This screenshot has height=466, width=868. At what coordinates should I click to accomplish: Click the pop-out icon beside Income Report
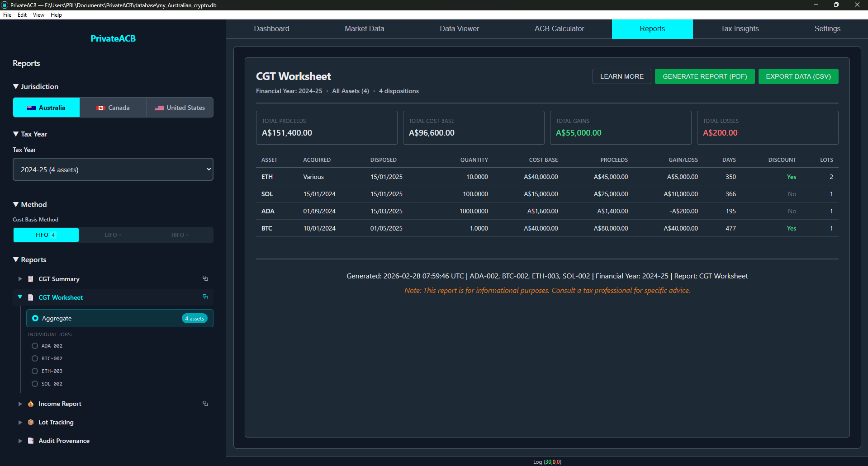coord(205,403)
